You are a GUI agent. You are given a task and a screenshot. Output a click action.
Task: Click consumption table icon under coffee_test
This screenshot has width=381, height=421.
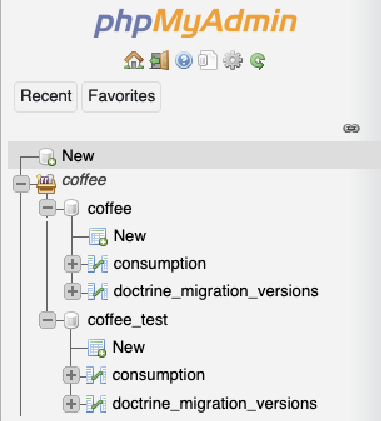click(x=96, y=375)
